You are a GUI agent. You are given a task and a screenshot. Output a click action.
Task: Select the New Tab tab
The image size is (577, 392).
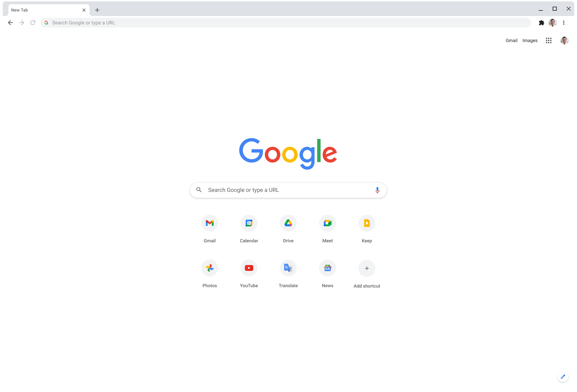(x=45, y=10)
